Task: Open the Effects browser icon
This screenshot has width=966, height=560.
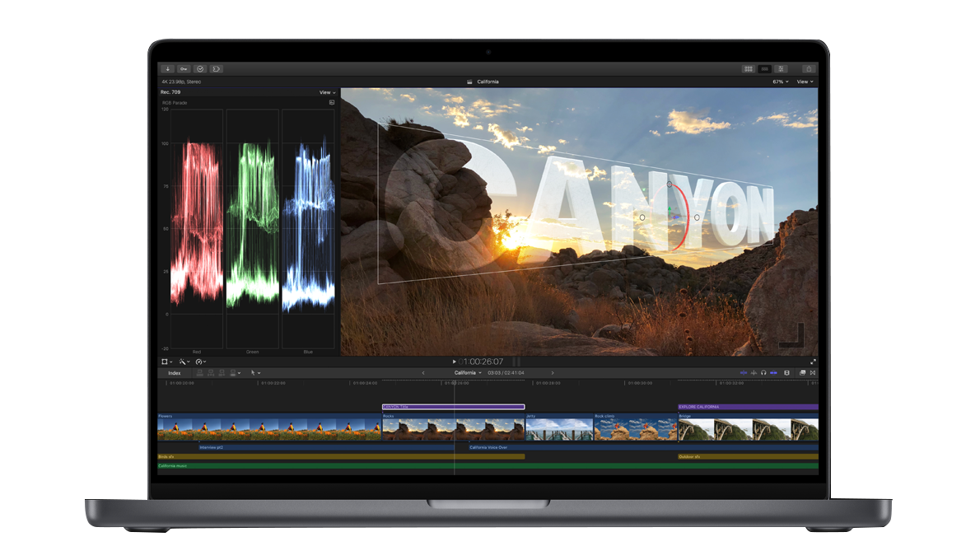Action: tap(802, 373)
